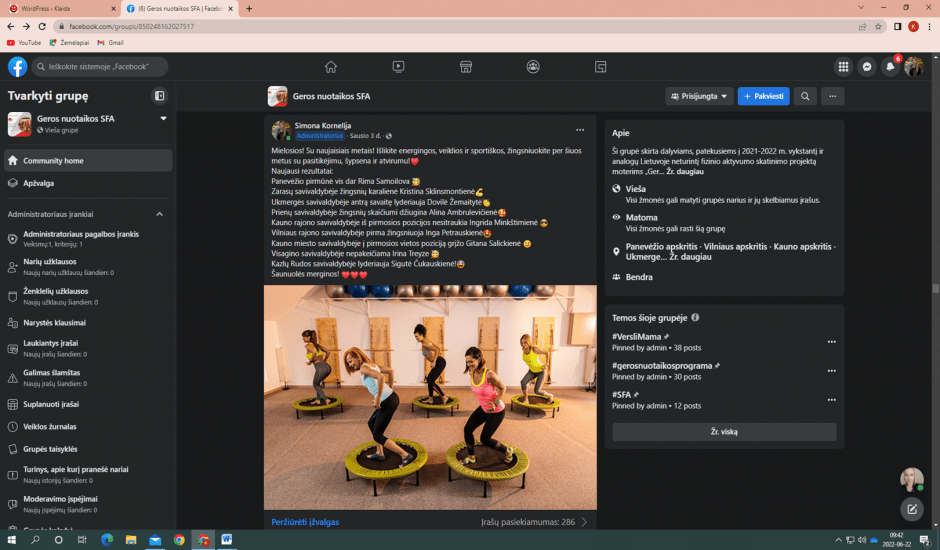Image resolution: width=940 pixels, height=550 pixels.
Task: Collapse the Tvarkyti grupę sidebar panel
Action: point(159,96)
